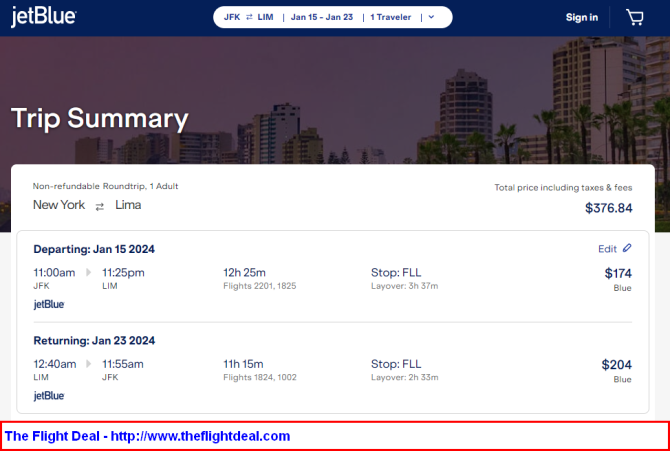Select Jan 15 - Jan 23 dates in search bar
Screen dimensions: 670x451
pos(322,17)
